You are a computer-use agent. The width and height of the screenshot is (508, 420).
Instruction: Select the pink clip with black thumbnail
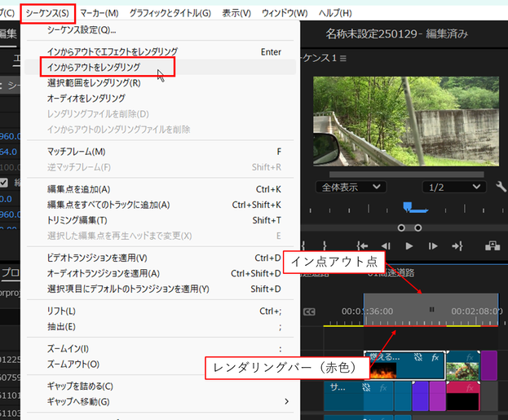(462, 396)
